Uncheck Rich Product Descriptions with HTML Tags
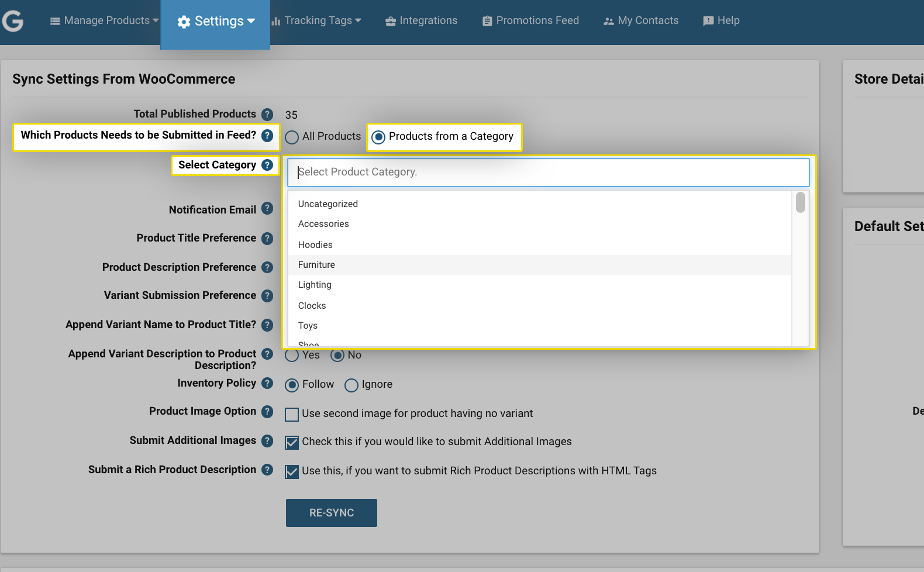This screenshot has width=924, height=572. click(x=292, y=471)
